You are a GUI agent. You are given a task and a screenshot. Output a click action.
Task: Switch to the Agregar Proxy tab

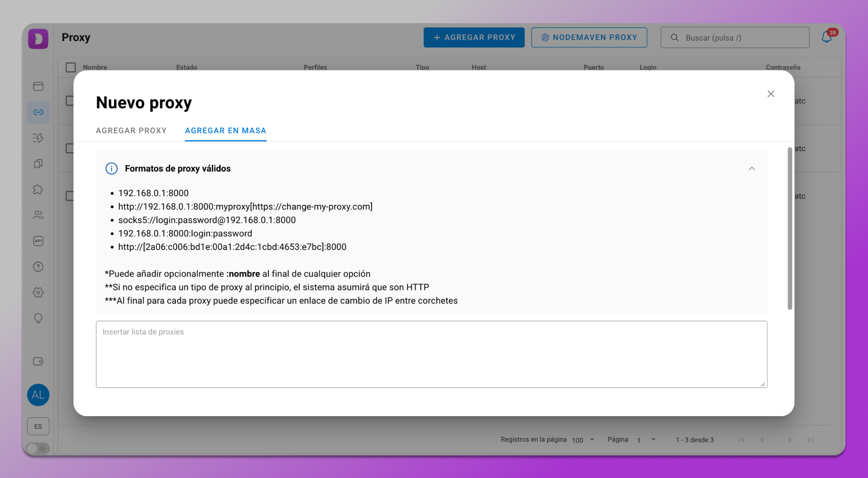131,131
